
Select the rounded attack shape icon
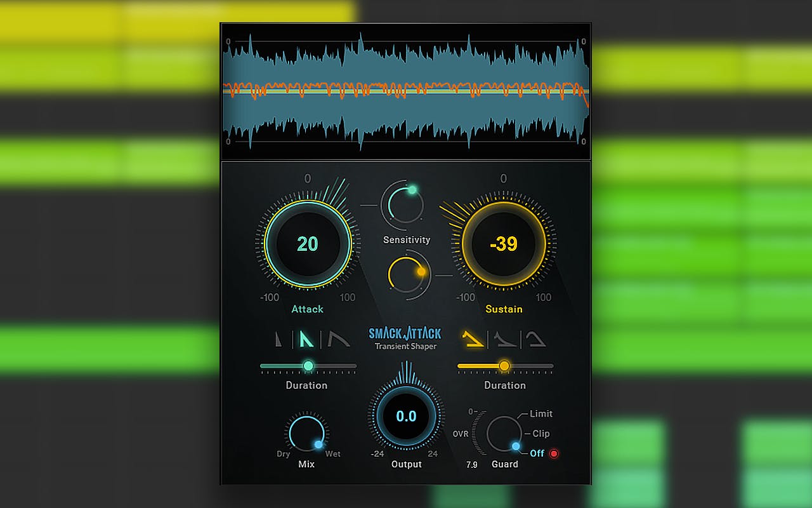(x=339, y=340)
